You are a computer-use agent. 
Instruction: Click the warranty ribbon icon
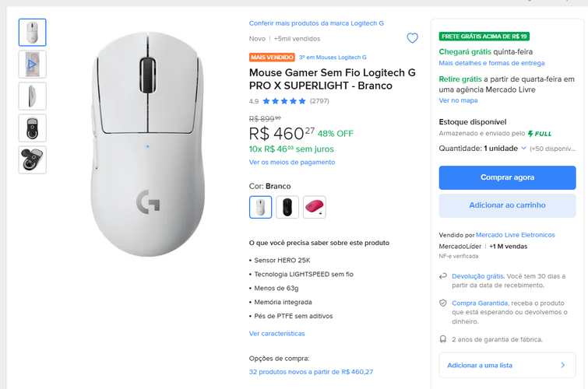coord(443,339)
